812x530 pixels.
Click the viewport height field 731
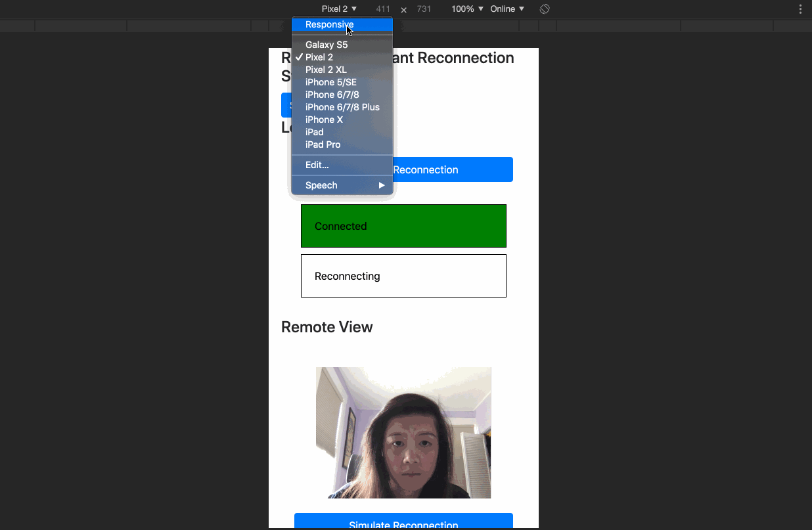424,9
